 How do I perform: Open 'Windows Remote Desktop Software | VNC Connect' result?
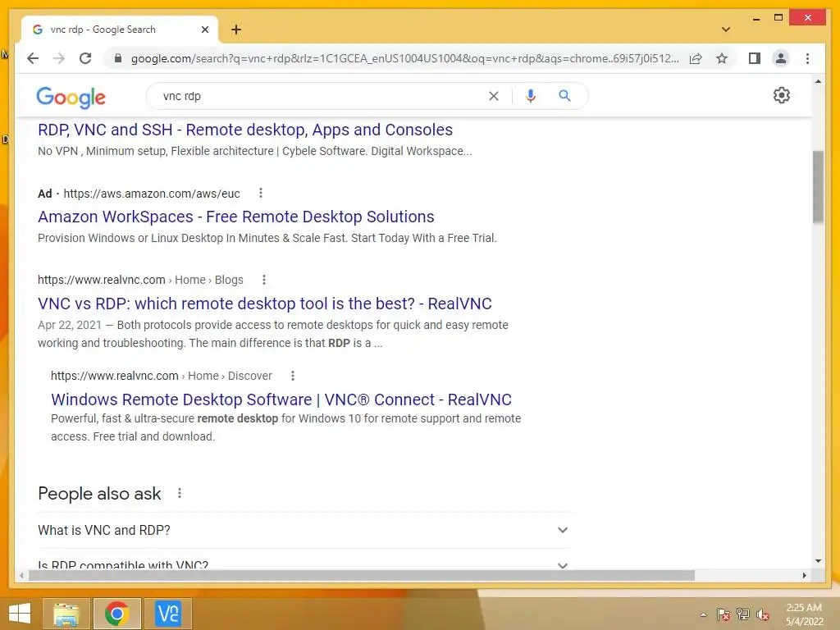(281, 399)
